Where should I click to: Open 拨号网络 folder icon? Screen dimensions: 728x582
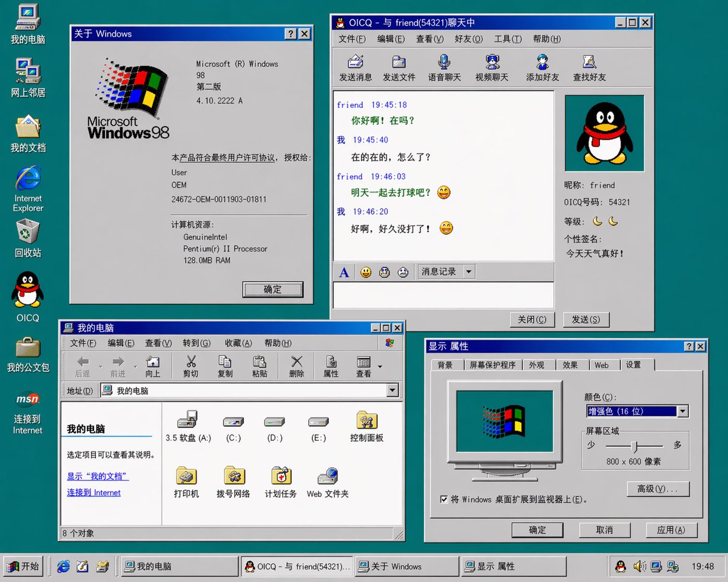coord(234,483)
